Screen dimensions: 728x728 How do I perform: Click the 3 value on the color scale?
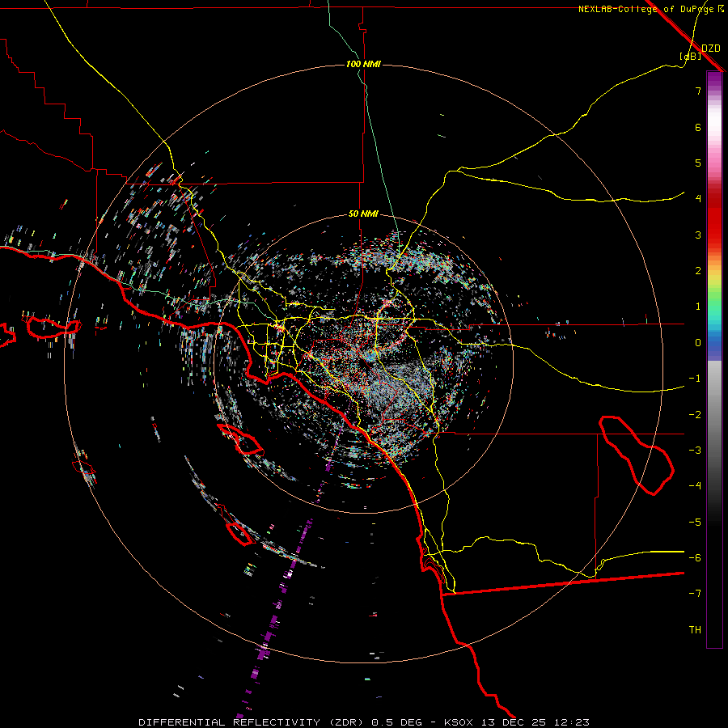pos(698,235)
